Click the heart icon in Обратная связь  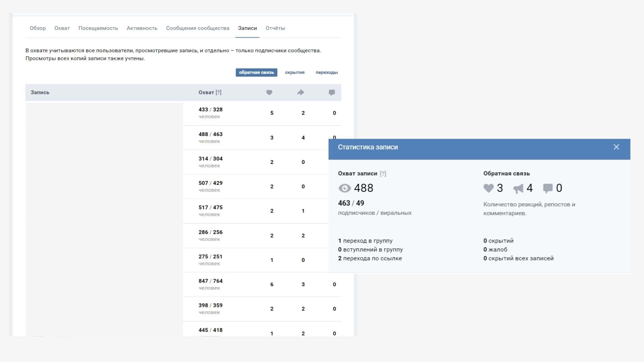coord(488,188)
